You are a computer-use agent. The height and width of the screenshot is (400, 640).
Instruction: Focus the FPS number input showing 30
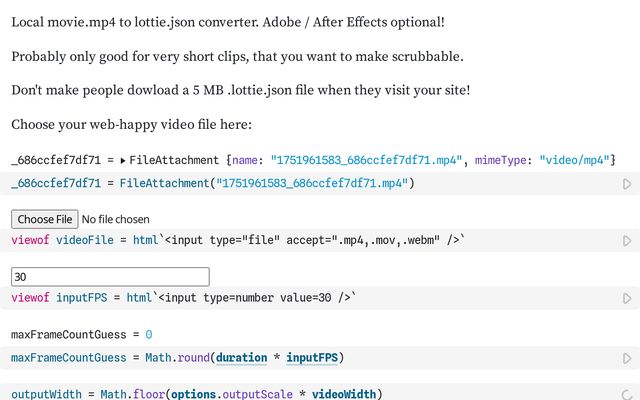pyautogui.click(x=110, y=277)
